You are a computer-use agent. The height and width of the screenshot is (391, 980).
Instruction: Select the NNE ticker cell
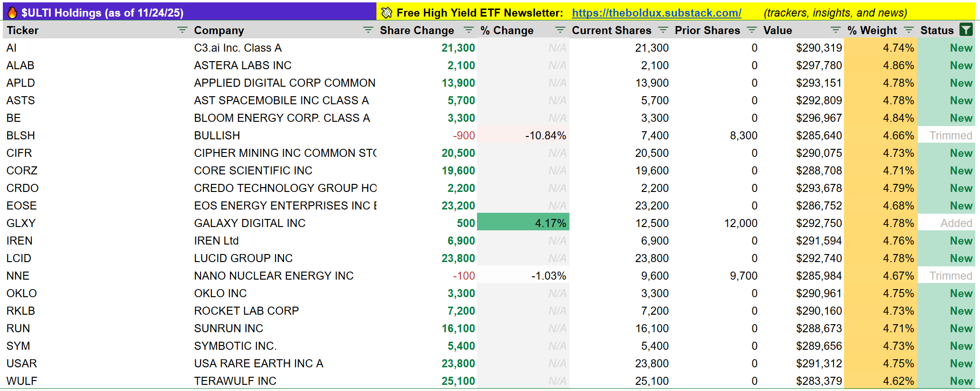pyautogui.click(x=97, y=276)
